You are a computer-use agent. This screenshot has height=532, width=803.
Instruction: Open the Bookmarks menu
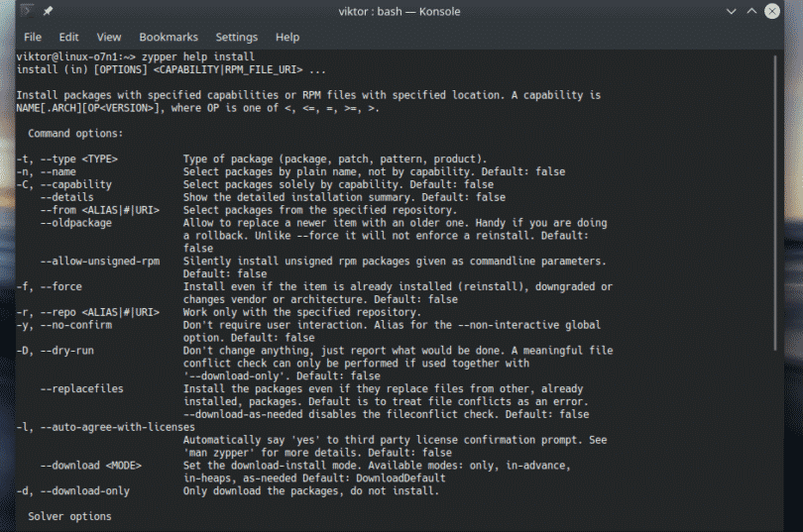point(169,37)
